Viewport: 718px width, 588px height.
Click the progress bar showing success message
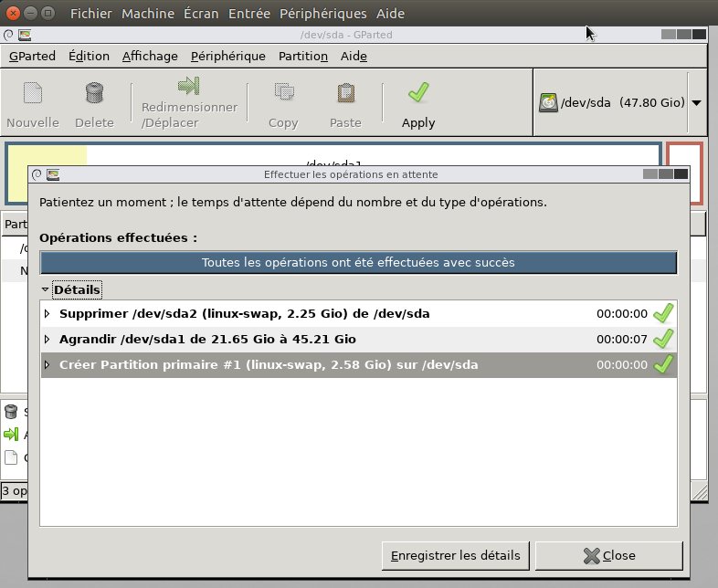358,262
